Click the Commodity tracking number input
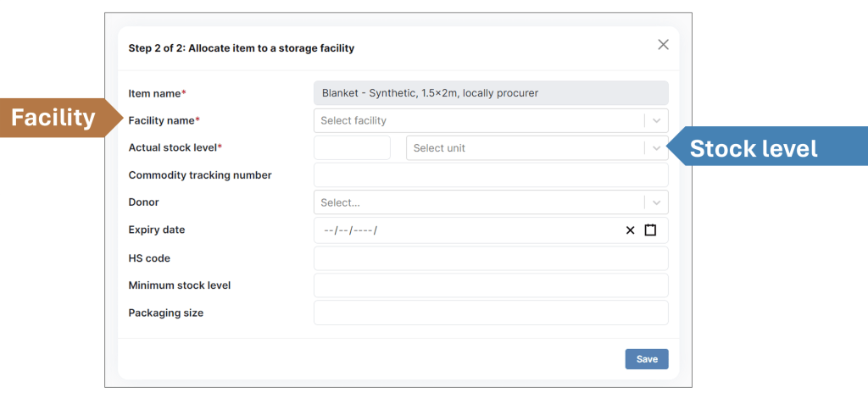The width and height of the screenshot is (868, 393). (x=491, y=175)
